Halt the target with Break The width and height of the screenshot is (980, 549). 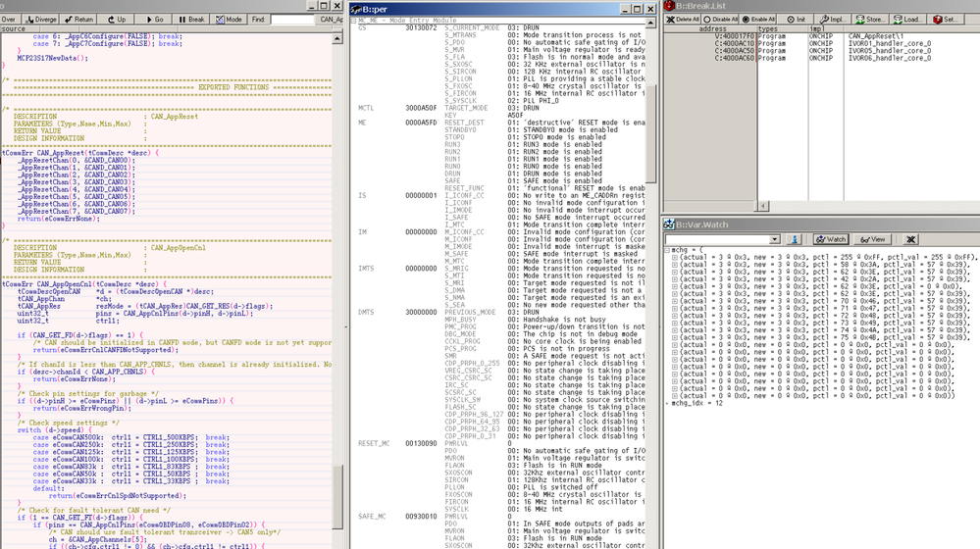[x=192, y=20]
